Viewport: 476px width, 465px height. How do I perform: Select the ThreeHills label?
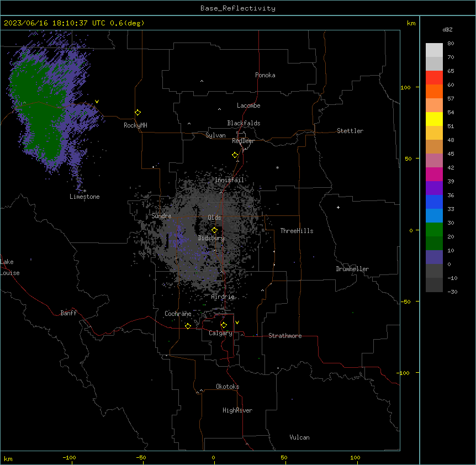pyautogui.click(x=297, y=231)
